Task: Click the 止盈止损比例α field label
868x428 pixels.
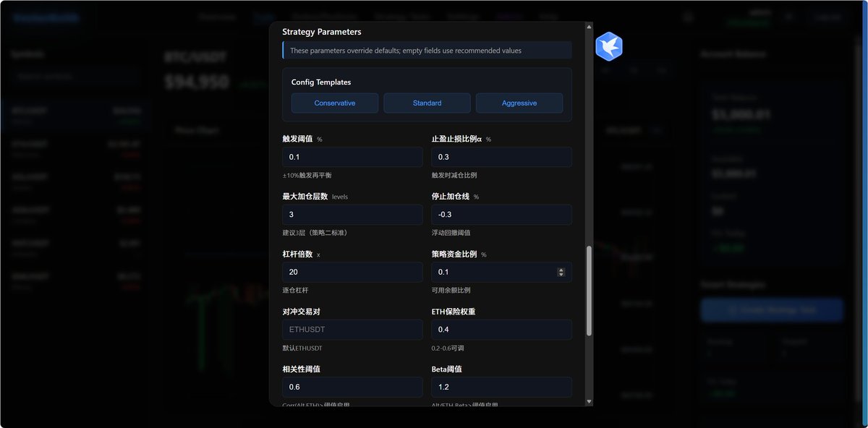Action: [x=456, y=138]
